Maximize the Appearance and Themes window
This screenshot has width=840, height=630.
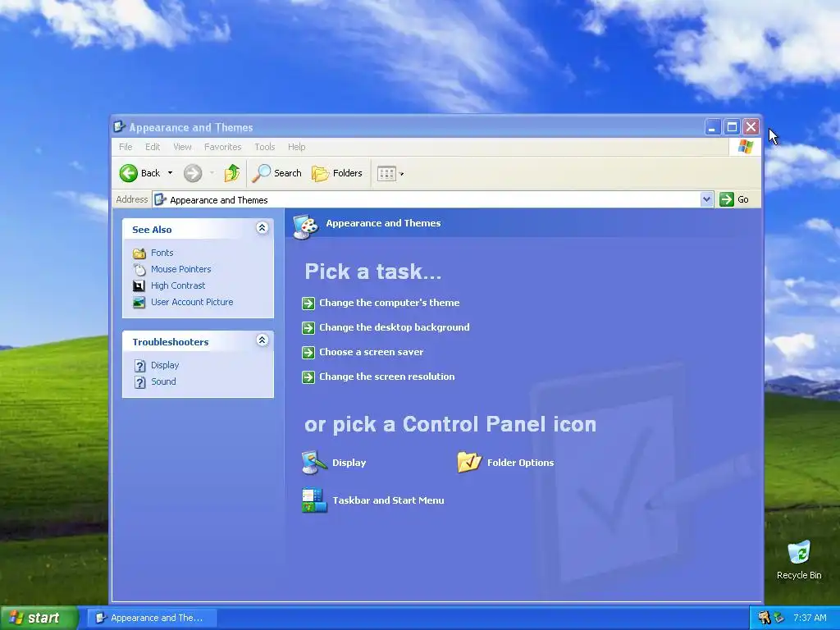coord(732,127)
